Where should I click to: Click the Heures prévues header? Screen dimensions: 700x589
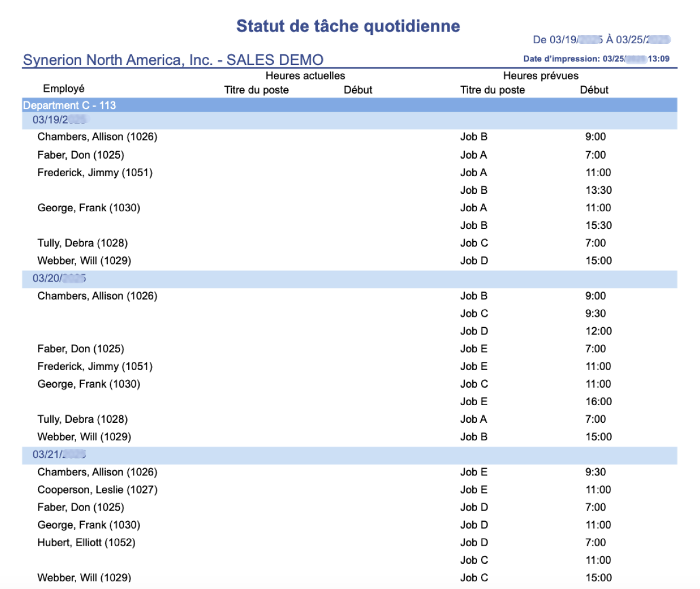(541, 76)
